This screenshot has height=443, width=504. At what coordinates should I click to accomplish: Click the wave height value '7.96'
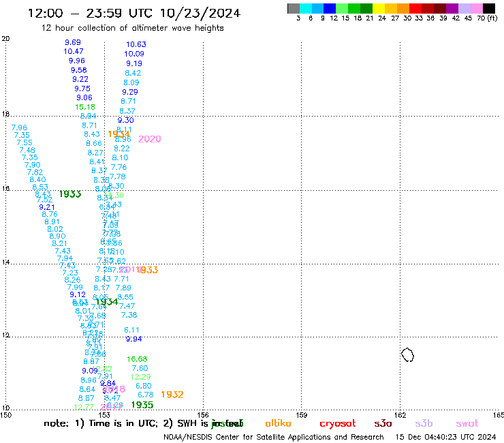19,127
